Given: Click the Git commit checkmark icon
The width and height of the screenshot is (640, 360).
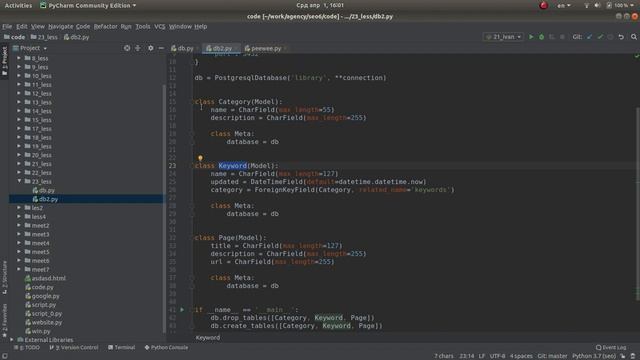Looking at the screenshot, I should [600, 37].
